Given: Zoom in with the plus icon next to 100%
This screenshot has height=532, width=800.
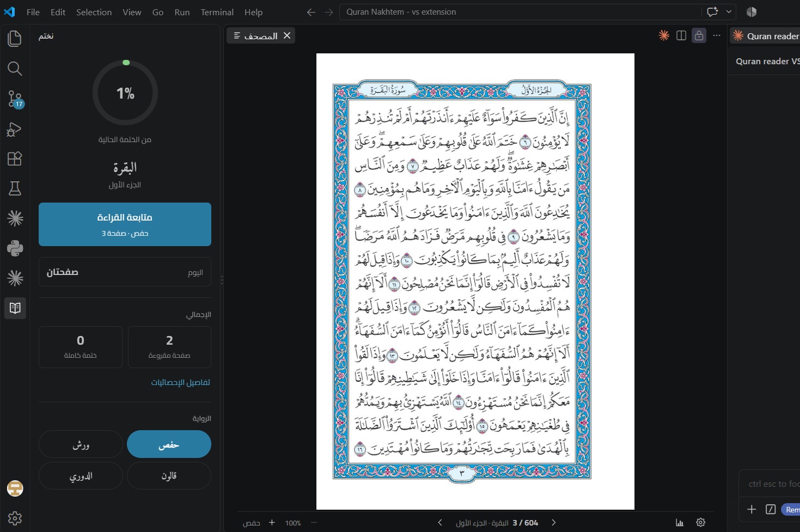Looking at the screenshot, I should 272,522.
